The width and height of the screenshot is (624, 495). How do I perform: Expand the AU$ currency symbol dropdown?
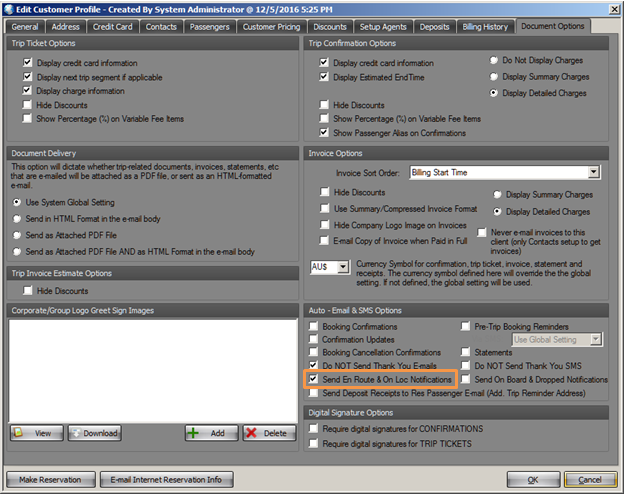pos(343,267)
